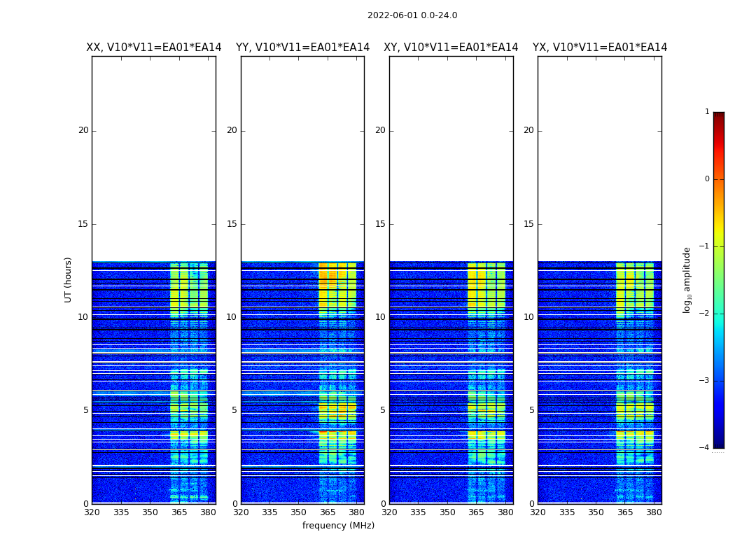This screenshot has width=735, height=560.
Task: Click the date title 2022-06-01 0.0-24.0
Action: click(x=412, y=15)
